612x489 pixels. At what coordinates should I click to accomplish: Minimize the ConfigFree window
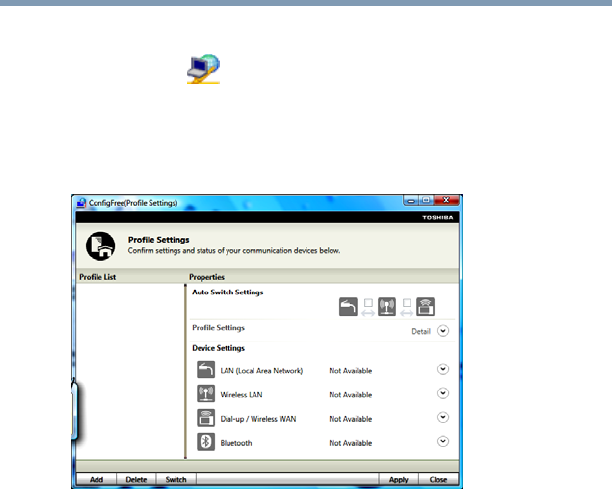pyautogui.click(x=411, y=201)
